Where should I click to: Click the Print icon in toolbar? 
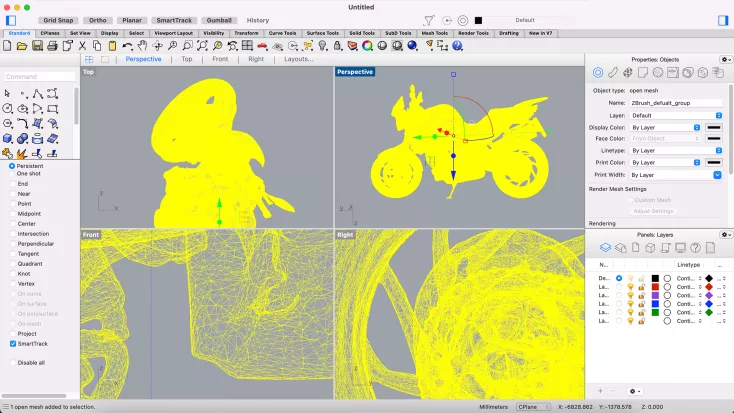[x=52, y=44]
